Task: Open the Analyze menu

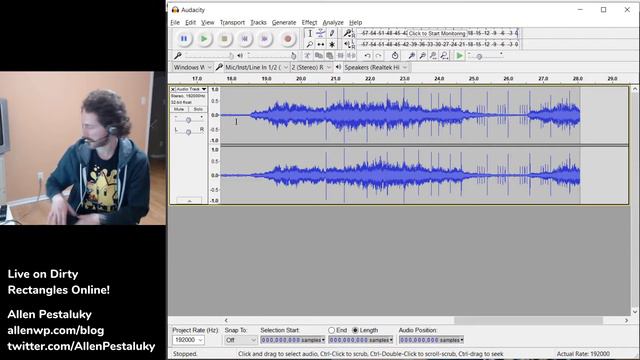Action: point(333,22)
